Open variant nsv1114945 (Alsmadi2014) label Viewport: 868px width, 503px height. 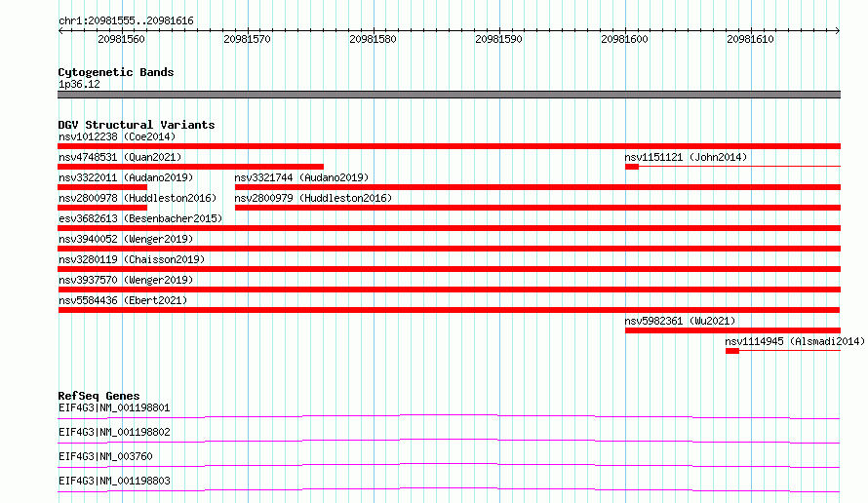(795, 341)
